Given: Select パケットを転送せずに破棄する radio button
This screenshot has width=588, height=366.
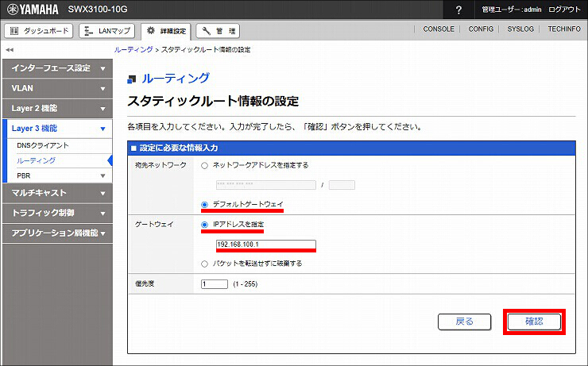Looking at the screenshot, I should 204,264.
